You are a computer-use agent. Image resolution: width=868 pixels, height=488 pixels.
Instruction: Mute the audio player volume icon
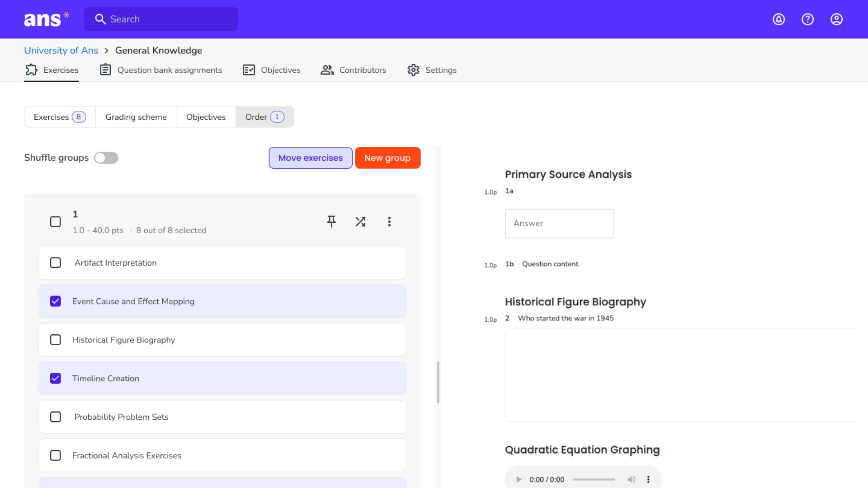click(x=631, y=479)
